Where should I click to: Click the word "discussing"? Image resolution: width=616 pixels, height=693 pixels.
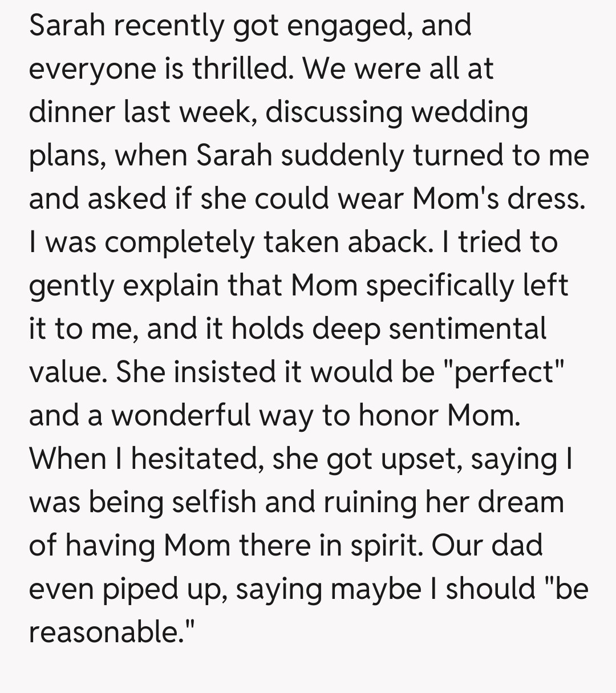[334, 112]
